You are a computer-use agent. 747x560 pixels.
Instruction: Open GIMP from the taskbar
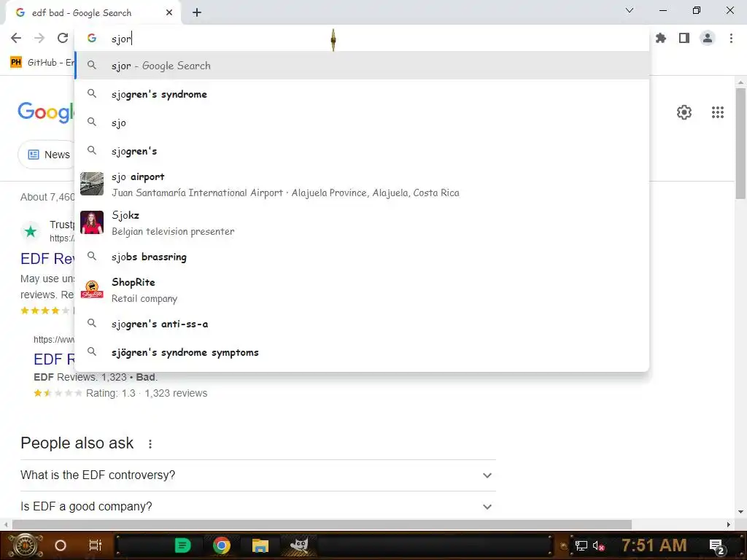click(299, 545)
